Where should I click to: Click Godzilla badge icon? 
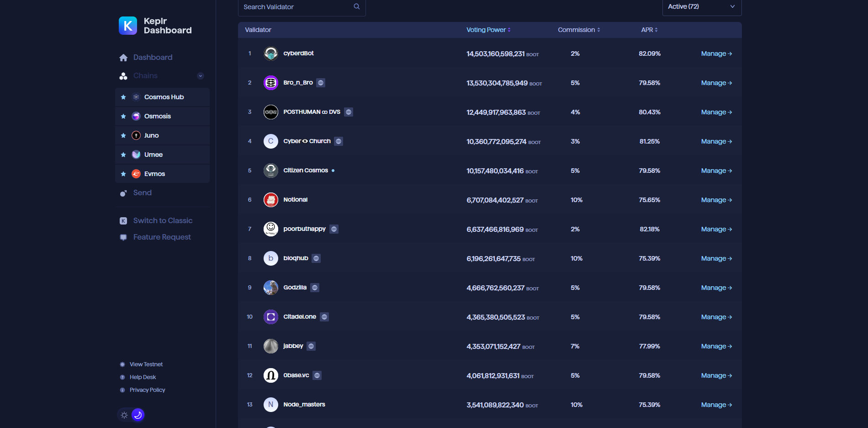coord(315,288)
